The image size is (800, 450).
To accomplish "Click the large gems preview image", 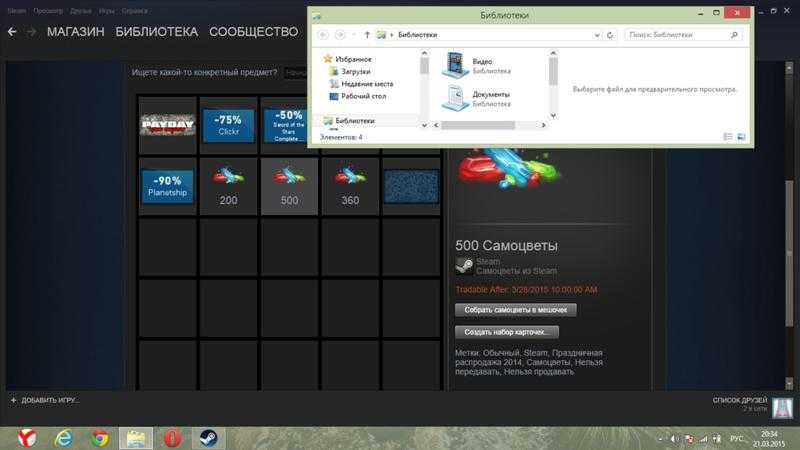I will point(508,167).
